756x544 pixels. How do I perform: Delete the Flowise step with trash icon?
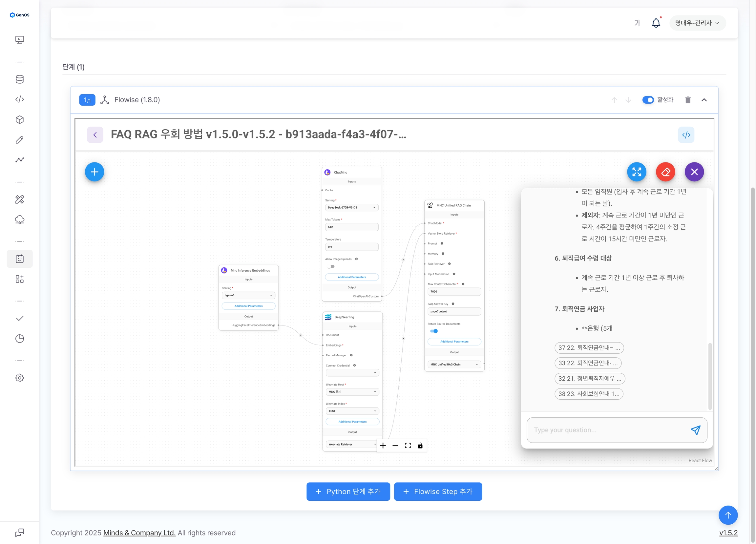click(688, 100)
